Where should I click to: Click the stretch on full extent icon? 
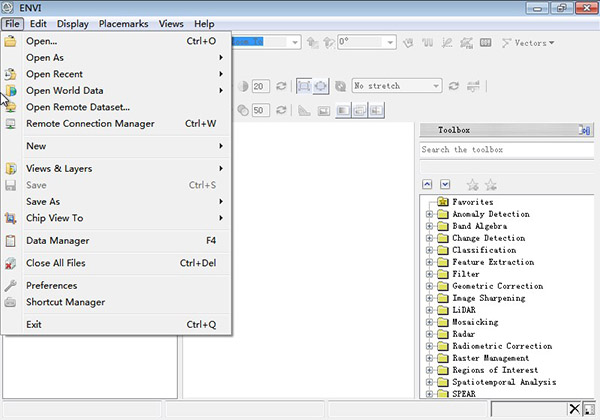[304, 86]
